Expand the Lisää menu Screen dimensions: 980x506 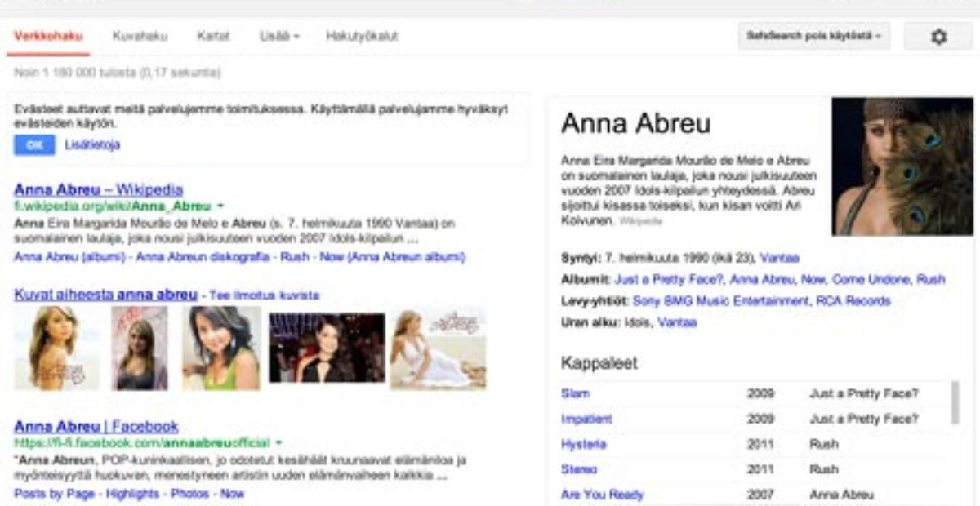click(279, 37)
